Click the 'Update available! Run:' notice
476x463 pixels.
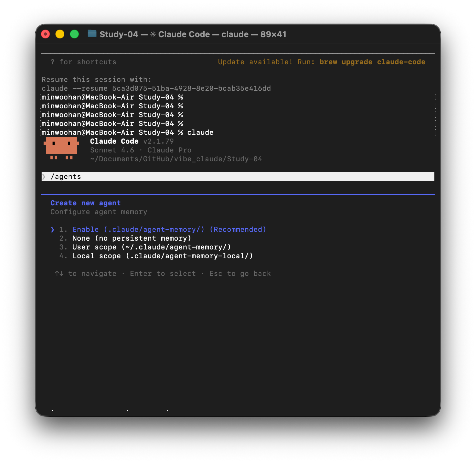click(266, 62)
